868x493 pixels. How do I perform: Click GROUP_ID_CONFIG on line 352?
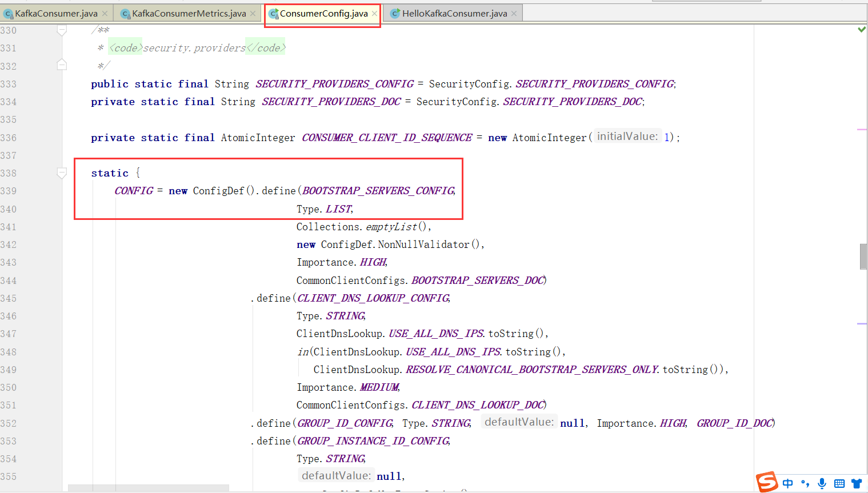pyautogui.click(x=345, y=423)
